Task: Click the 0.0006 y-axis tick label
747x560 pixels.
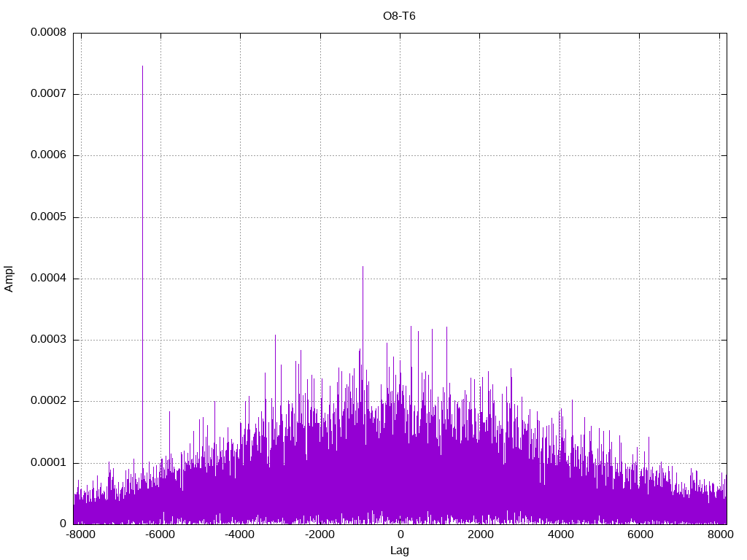Action: [x=48, y=155]
